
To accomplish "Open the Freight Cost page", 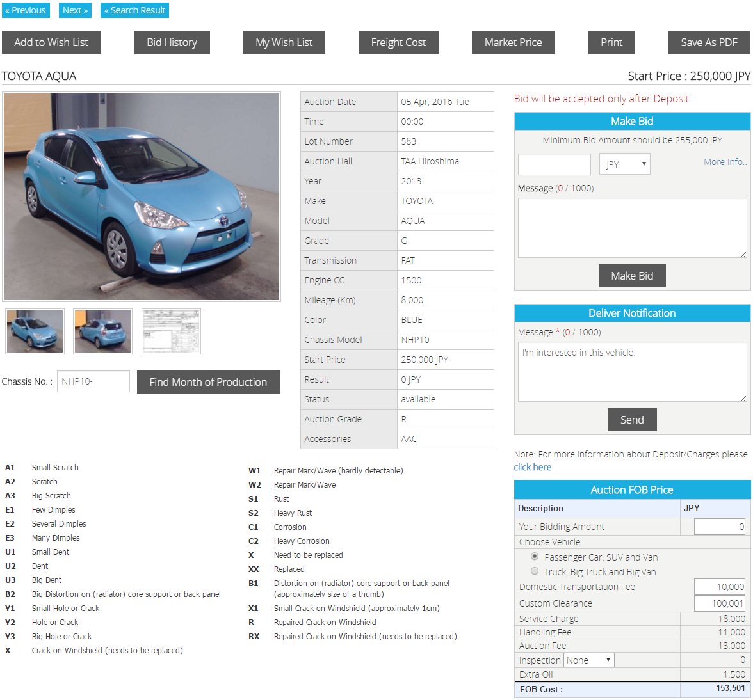I will pyautogui.click(x=398, y=42).
